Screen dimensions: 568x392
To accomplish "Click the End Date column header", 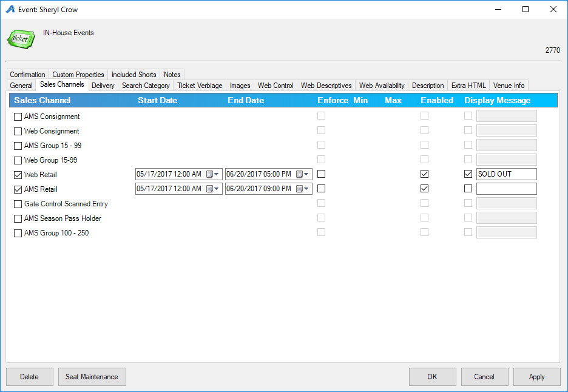I will pos(246,100).
